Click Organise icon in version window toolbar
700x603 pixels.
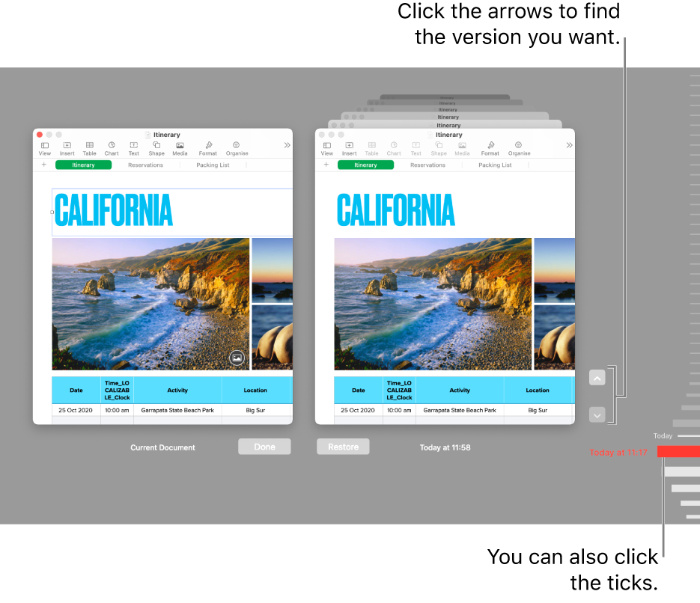[x=519, y=149]
